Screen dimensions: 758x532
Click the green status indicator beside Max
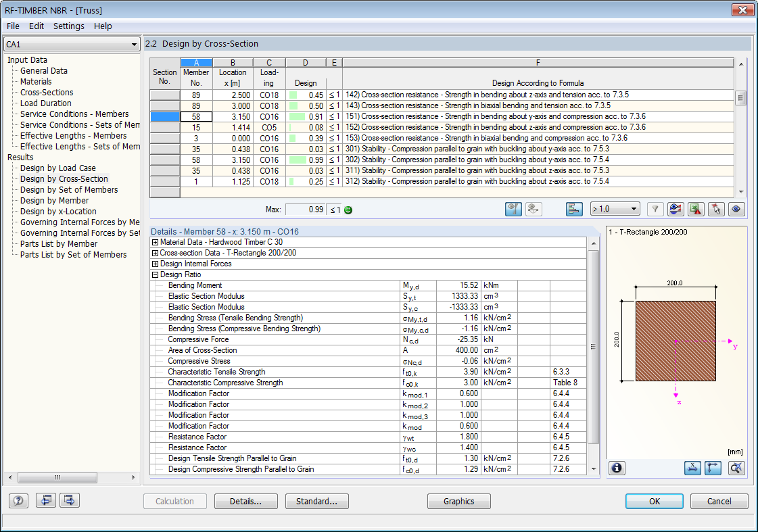[x=348, y=210]
